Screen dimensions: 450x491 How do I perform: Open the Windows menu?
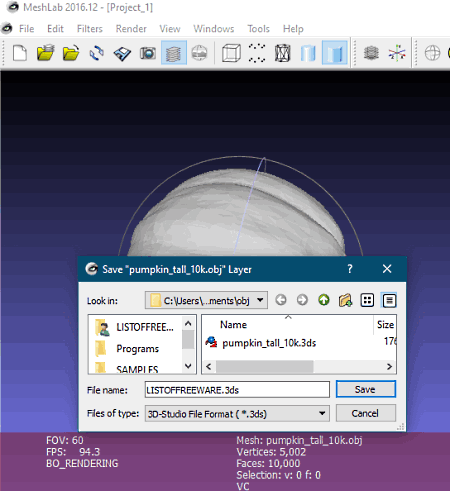pos(214,29)
